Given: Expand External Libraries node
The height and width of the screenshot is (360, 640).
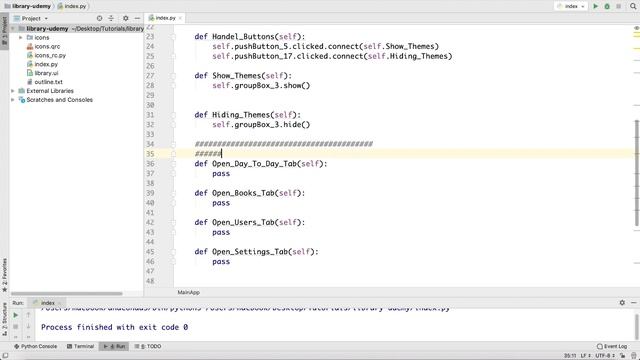Looking at the screenshot, I should pos(13,91).
